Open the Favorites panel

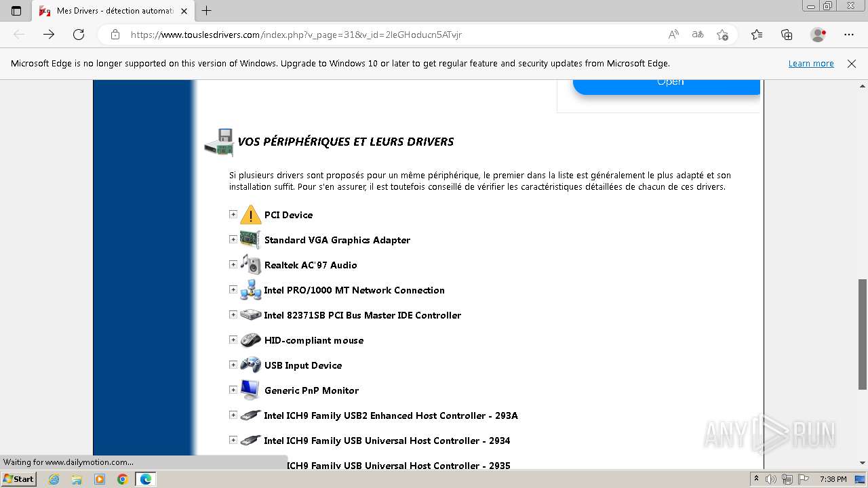coord(757,35)
